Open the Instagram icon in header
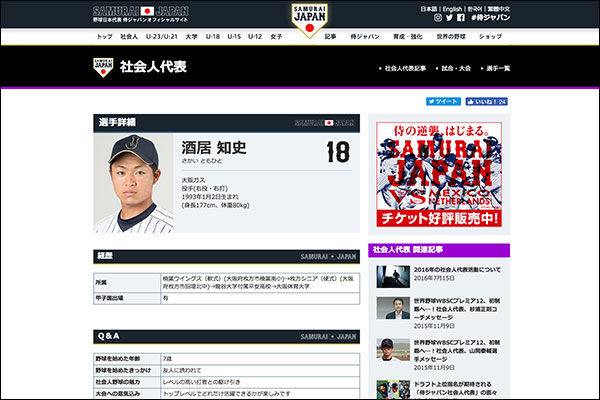This screenshot has width=600, height=400. click(x=437, y=18)
